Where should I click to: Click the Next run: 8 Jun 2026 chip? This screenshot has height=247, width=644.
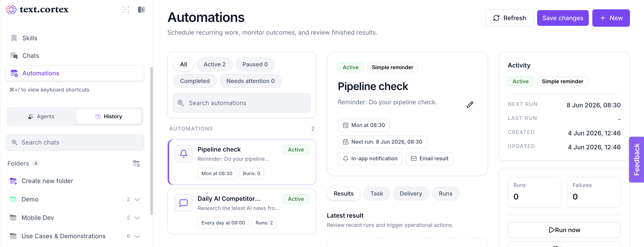coord(382,142)
